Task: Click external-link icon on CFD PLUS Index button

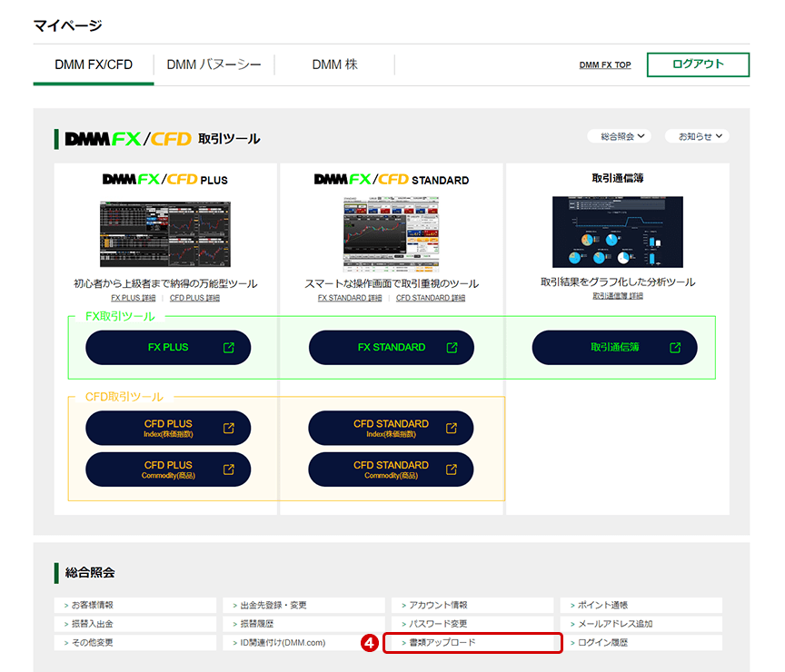Action: coord(229,428)
